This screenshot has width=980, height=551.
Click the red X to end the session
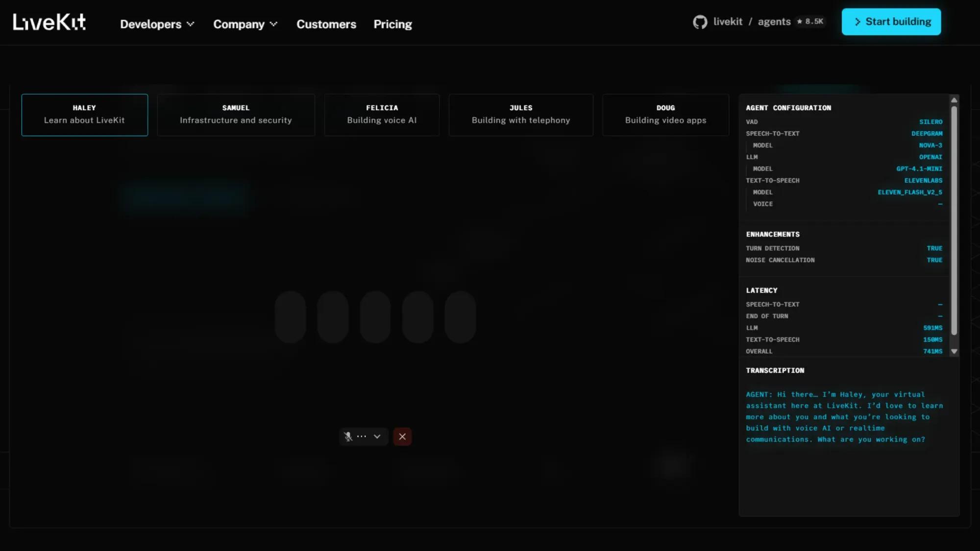[402, 436]
